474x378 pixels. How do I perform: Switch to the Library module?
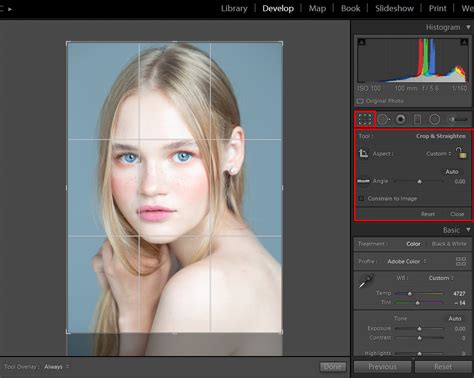pos(234,8)
